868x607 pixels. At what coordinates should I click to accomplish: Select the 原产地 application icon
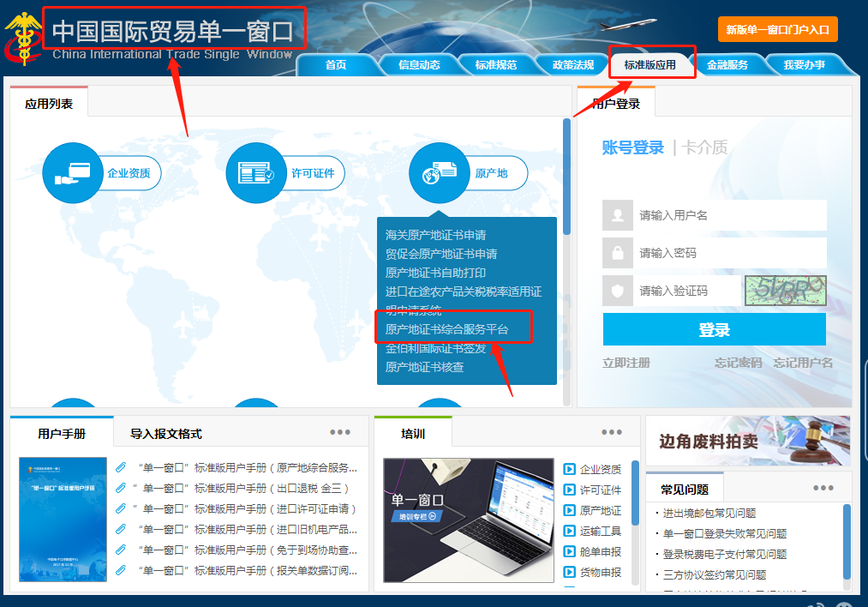coord(440,173)
